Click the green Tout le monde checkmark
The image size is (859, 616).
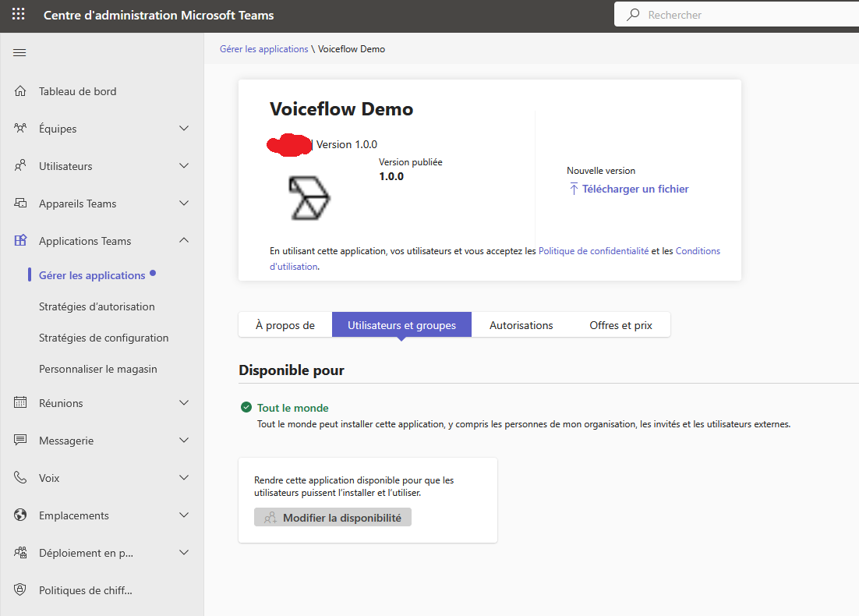click(x=246, y=407)
